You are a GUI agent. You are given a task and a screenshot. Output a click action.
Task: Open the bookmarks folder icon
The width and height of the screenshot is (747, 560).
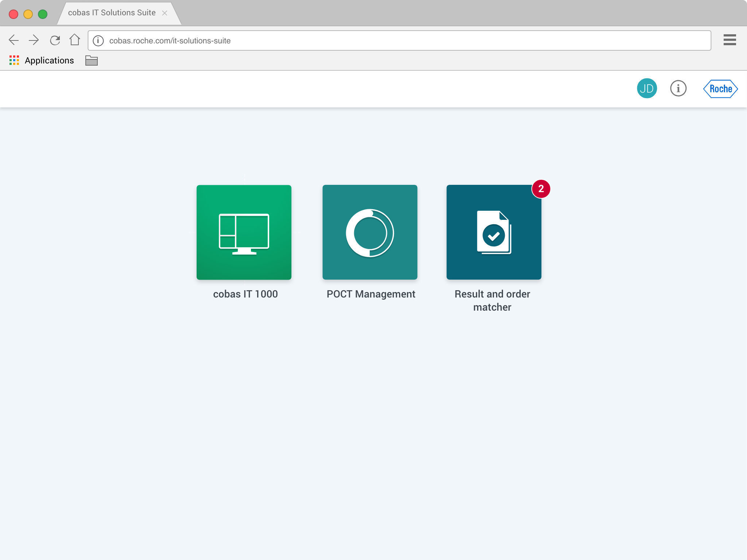tap(91, 61)
